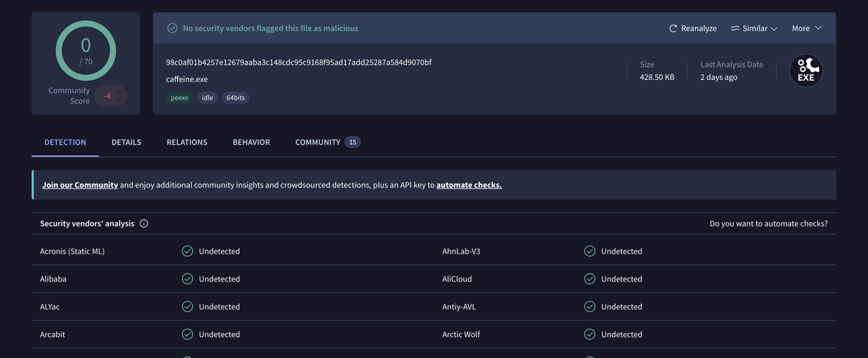Click the AhnLab-V3 vendor name
This screenshot has width=868, height=358.
pyautogui.click(x=461, y=251)
